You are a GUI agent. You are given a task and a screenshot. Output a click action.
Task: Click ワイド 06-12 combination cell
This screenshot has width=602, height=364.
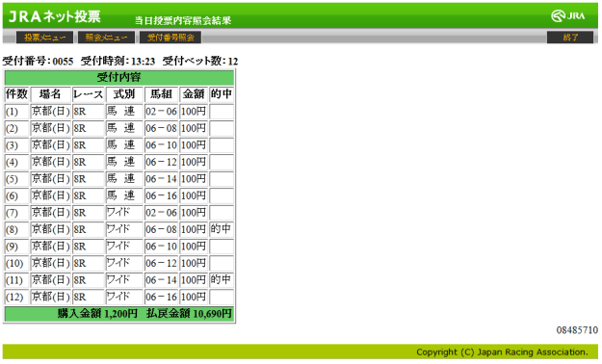(x=161, y=264)
